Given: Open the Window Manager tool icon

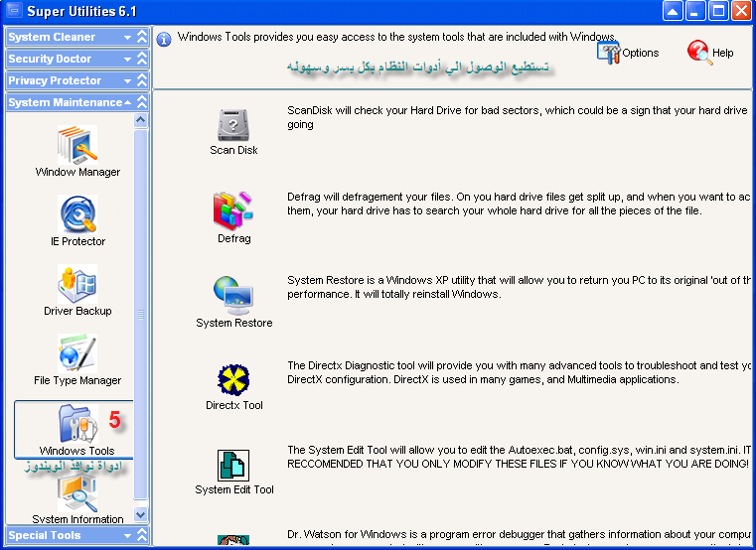Looking at the screenshot, I should tap(77, 145).
